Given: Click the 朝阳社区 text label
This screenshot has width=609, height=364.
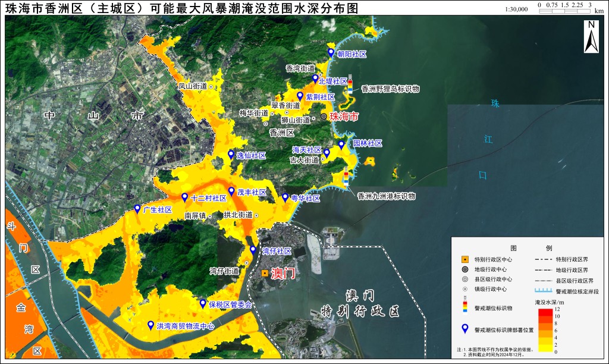Looking at the screenshot, I should pos(352,54).
